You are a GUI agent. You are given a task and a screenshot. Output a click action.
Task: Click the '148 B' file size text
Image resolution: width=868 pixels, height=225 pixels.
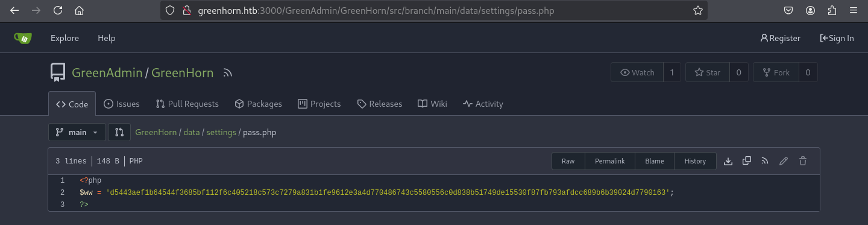click(108, 161)
